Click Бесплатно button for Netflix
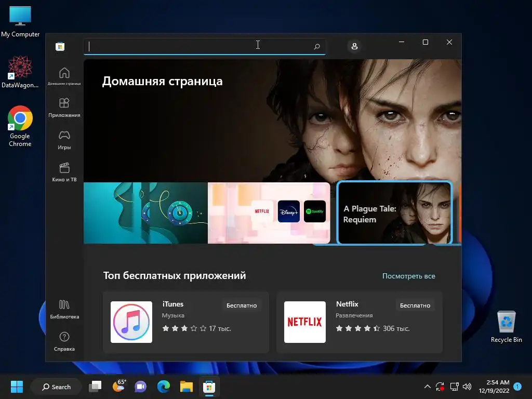 click(415, 305)
